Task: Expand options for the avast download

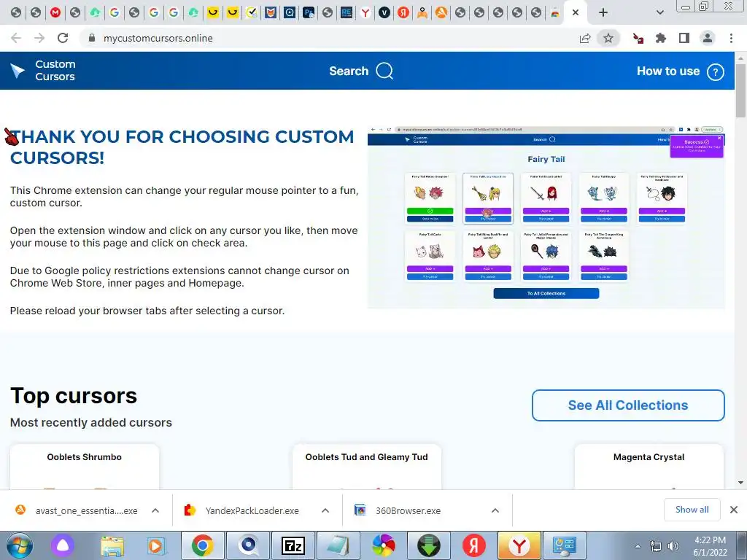Action: tap(155, 510)
